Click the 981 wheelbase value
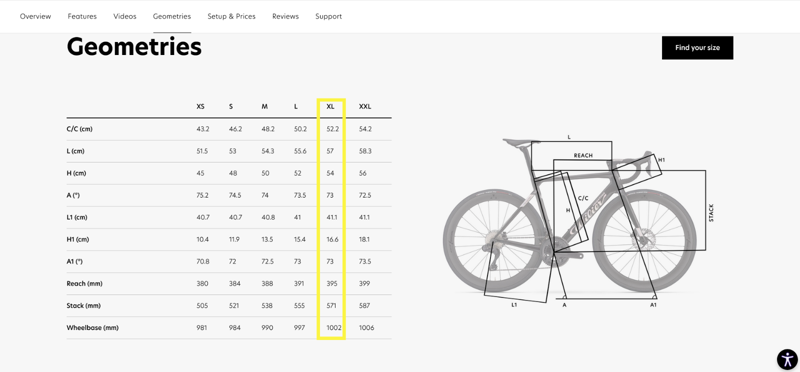 click(x=202, y=328)
